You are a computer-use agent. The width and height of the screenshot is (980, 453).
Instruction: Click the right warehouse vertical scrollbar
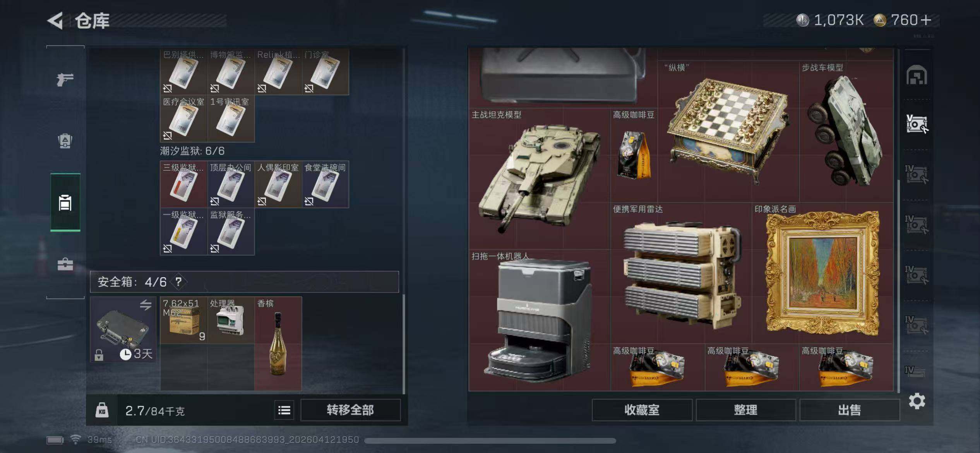coord(898,286)
